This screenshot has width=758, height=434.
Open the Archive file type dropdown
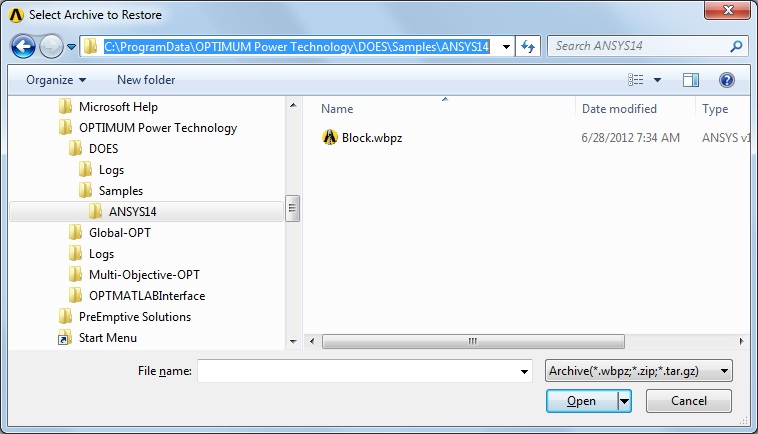point(639,371)
